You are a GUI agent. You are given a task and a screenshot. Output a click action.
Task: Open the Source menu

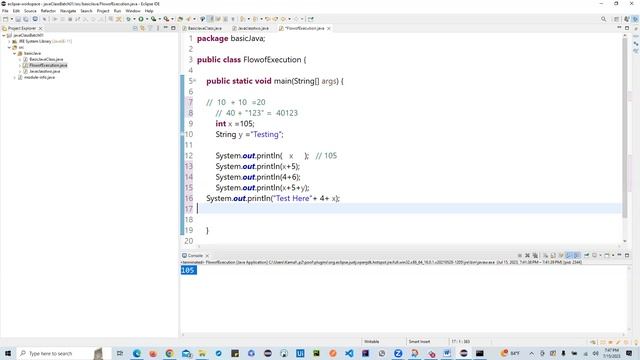30,11
